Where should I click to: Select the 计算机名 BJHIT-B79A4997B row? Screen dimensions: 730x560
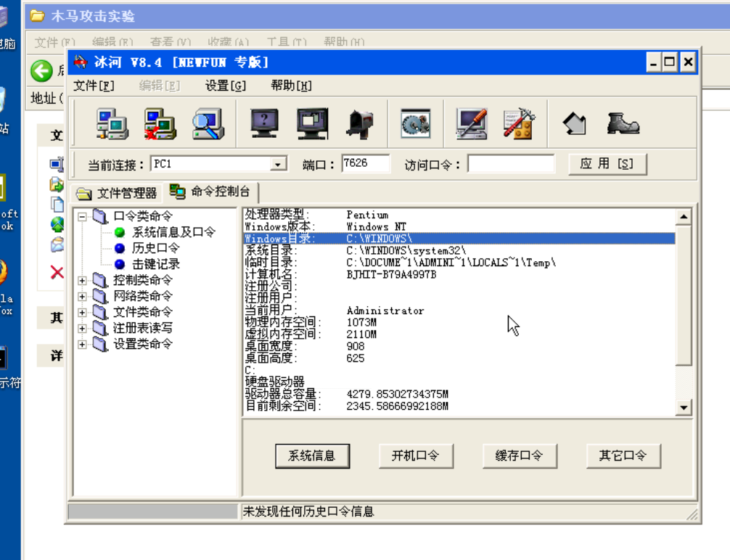pyautogui.click(x=459, y=275)
